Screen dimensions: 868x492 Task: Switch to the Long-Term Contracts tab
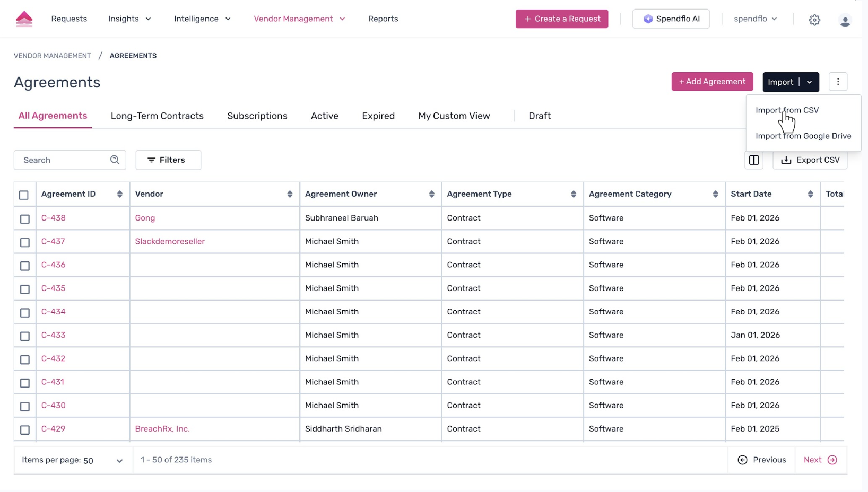coord(157,116)
